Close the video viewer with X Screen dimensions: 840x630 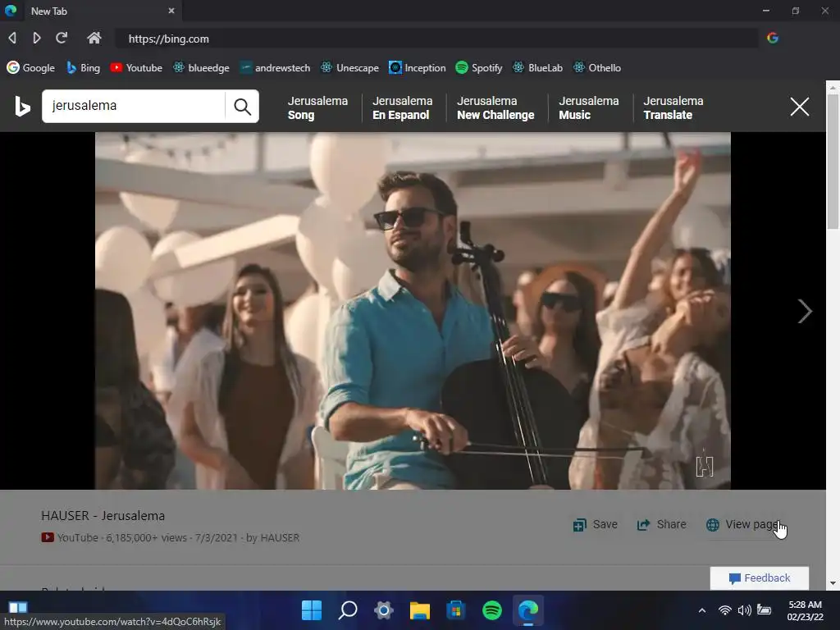click(800, 107)
